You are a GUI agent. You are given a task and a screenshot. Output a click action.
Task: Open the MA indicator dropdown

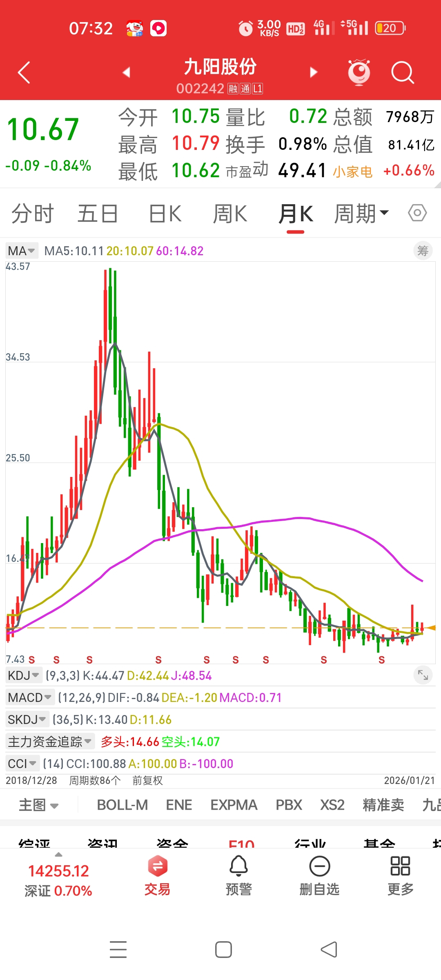[x=22, y=251]
